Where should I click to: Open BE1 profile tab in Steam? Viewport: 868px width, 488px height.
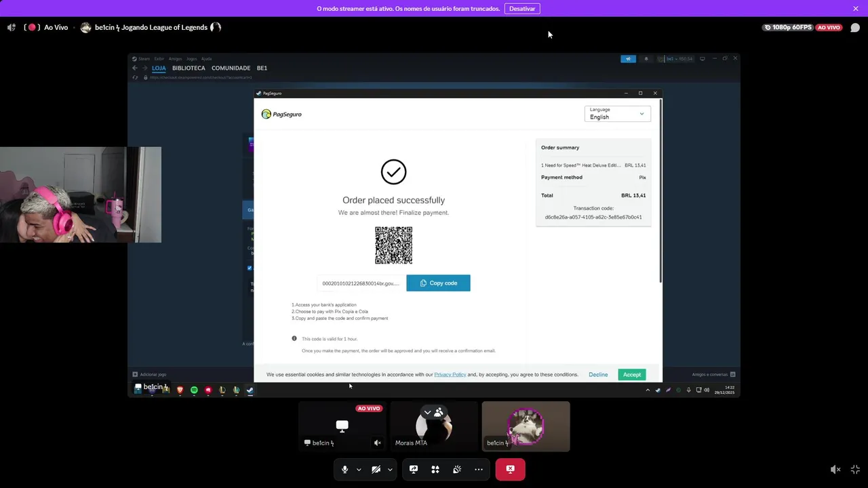262,68
